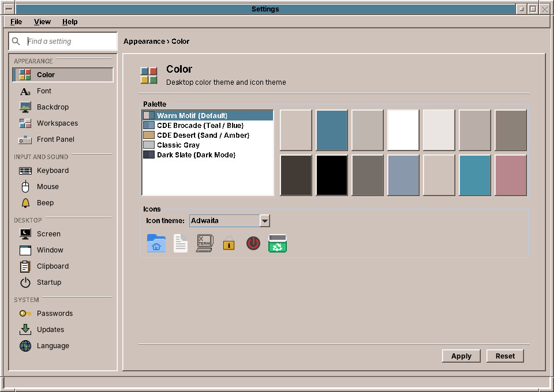Select the Color icon in the sidebar

(25, 75)
